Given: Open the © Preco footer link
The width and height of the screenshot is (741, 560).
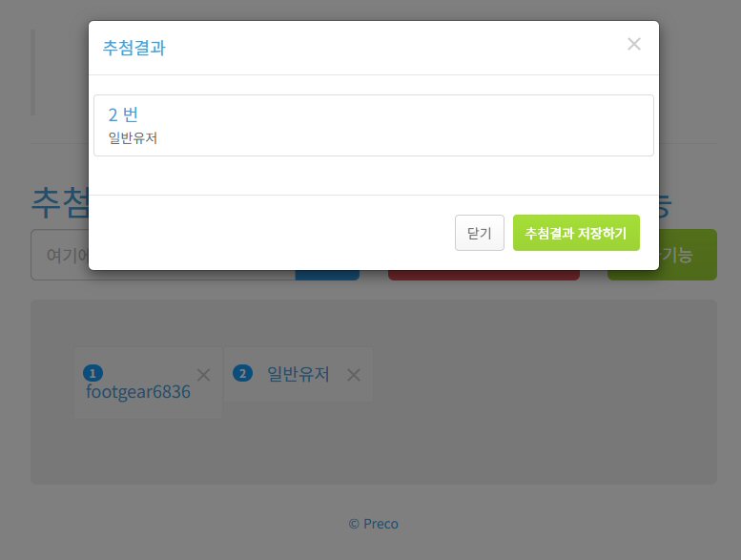Looking at the screenshot, I should coord(373,524).
